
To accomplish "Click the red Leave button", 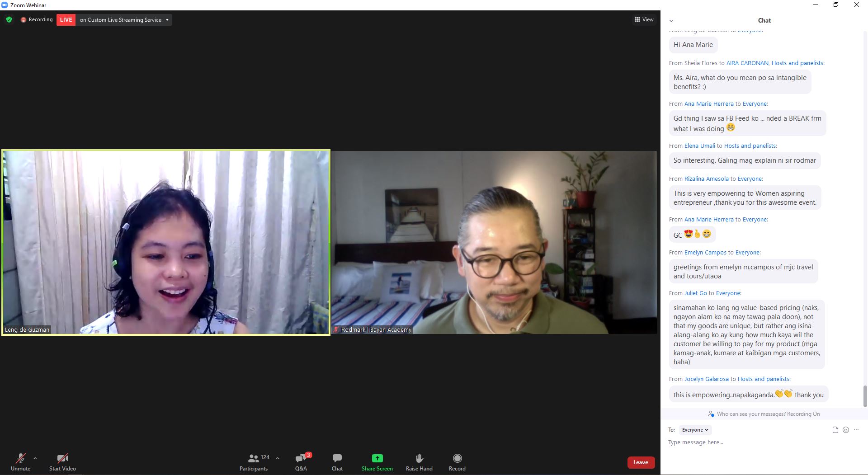I will point(641,462).
